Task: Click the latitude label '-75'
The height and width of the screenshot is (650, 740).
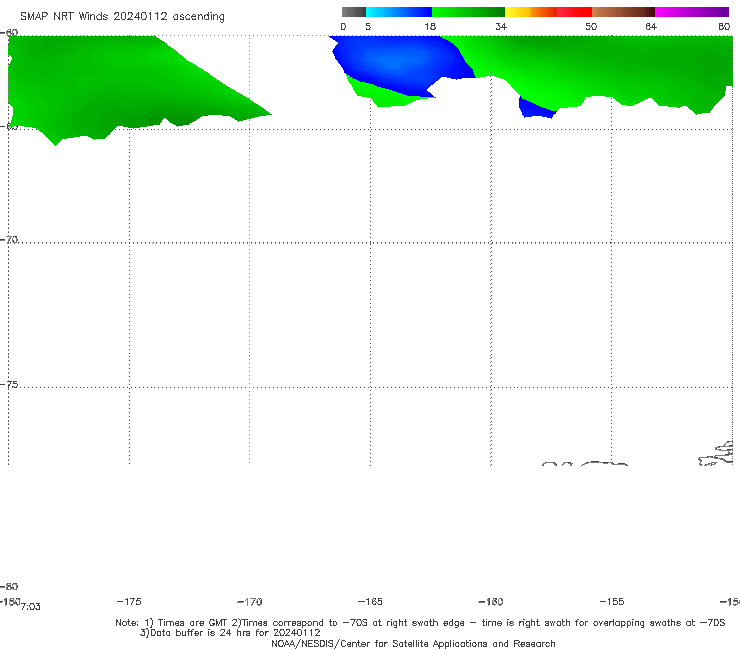Action: pyautogui.click(x=9, y=385)
